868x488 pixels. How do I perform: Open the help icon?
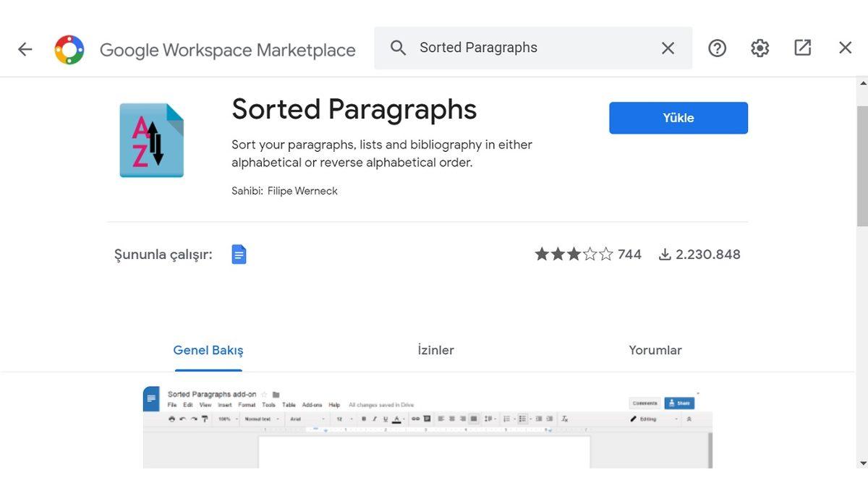point(716,46)
